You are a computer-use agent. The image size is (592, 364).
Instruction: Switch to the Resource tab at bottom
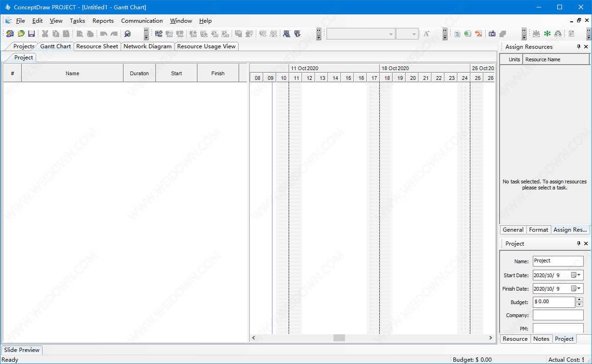pos(515,339)
